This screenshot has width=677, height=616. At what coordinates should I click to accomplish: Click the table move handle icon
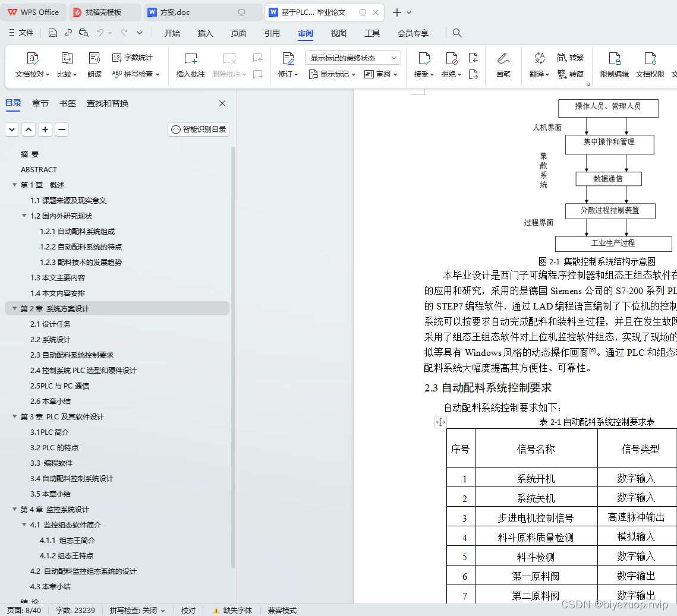(x=440, y=422)
